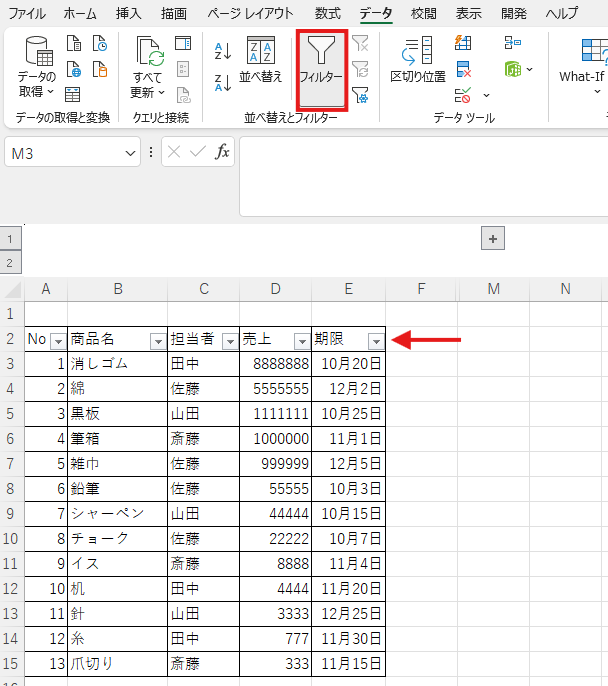This screenshot has height=686, width=608.
Task: Expand the Data Validation dropdown arrow
Action: click(x=486, y=95)
